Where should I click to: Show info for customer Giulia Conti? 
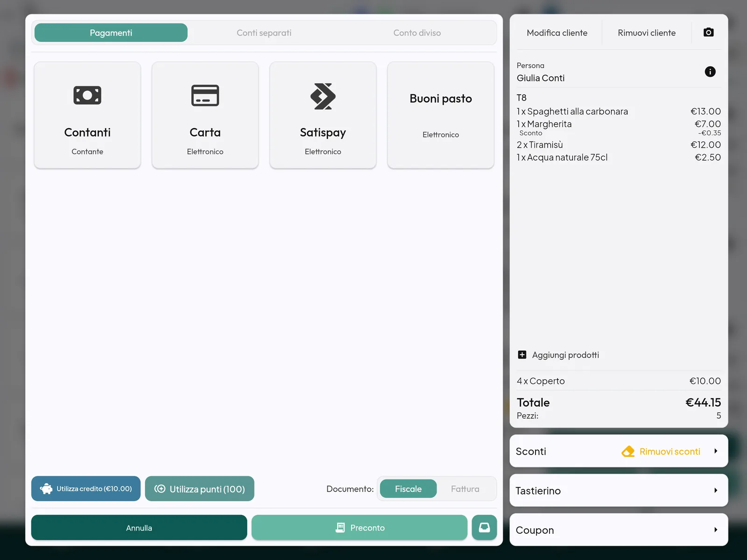point(710,71)
